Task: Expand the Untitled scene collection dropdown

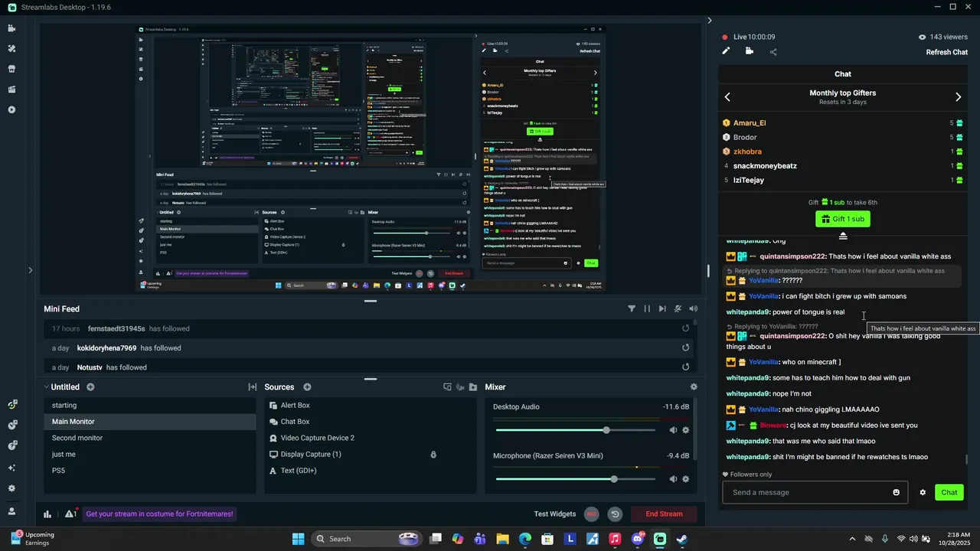Action: tap(46, 387)
